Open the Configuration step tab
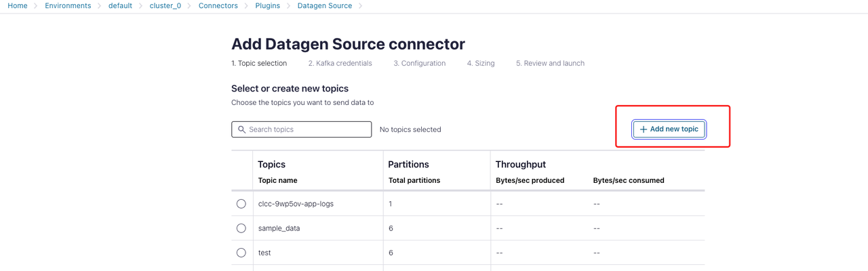The width and height of the screenshot is (868, 271). pyautogui.click(x=419, y=63)
